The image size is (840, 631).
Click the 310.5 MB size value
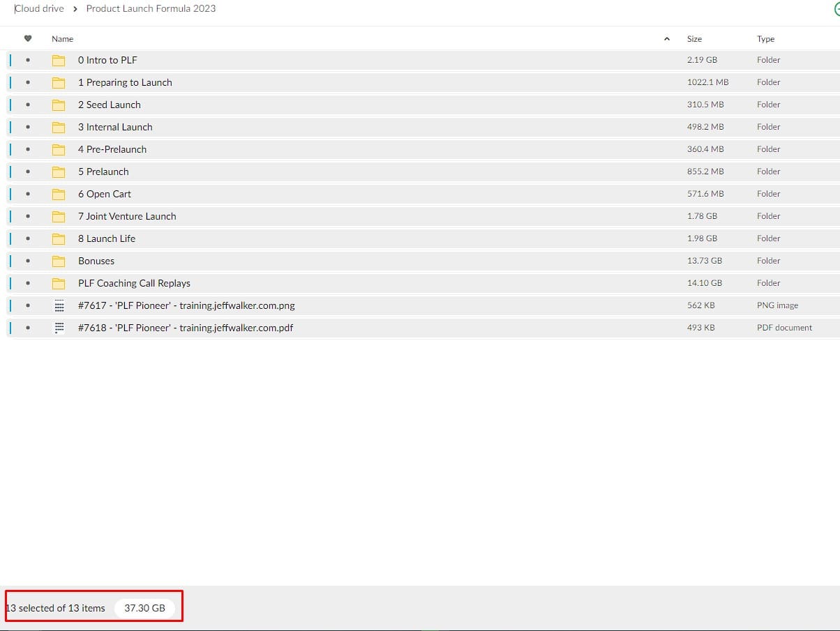click(705, 105)
